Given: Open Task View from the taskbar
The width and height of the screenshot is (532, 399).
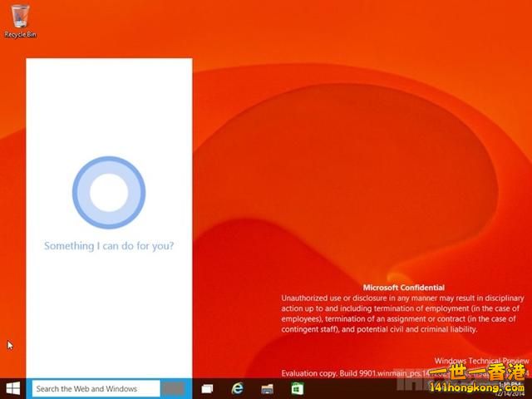Looking at the screenshot, I should pos(207,389).
